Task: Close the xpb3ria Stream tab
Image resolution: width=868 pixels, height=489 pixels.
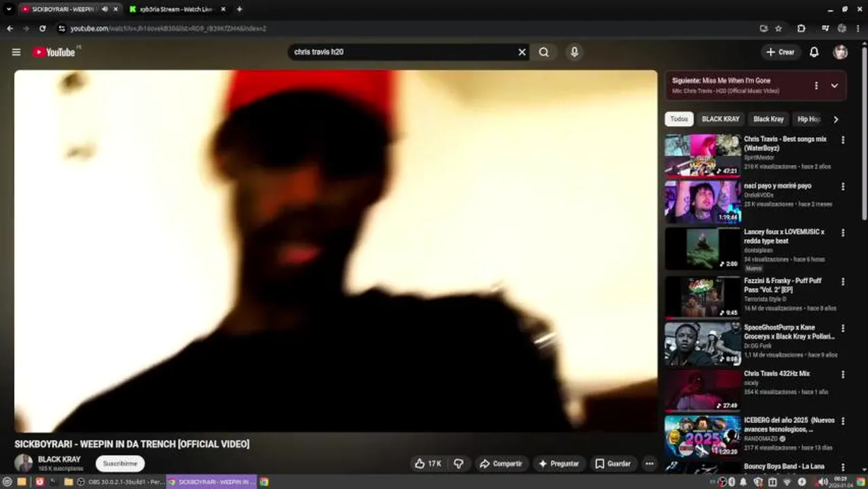Action: [223, 9]
